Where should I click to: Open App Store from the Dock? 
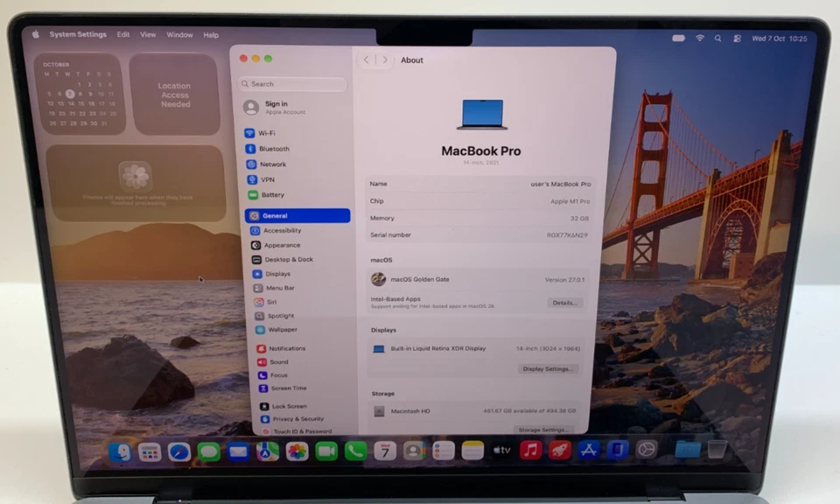click(x=588, y=450)
